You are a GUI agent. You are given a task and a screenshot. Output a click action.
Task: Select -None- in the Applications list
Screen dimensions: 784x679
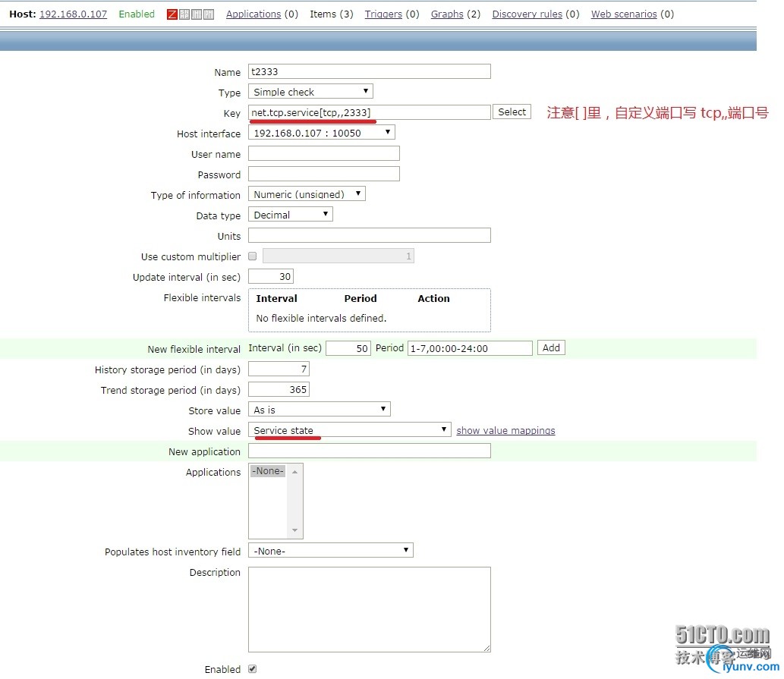click(268, 470)
